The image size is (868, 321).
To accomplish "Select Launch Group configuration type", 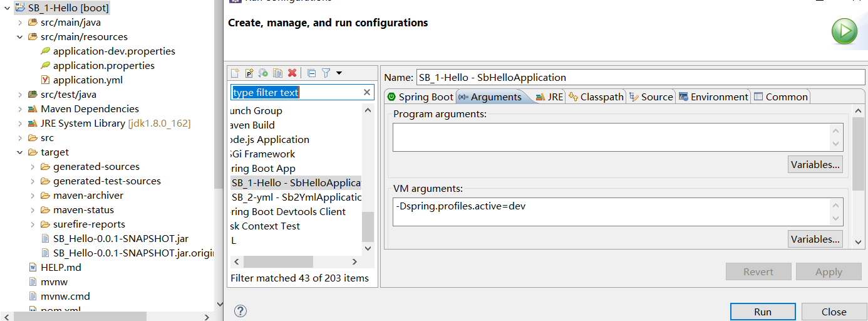I will (x=257, y=110).
